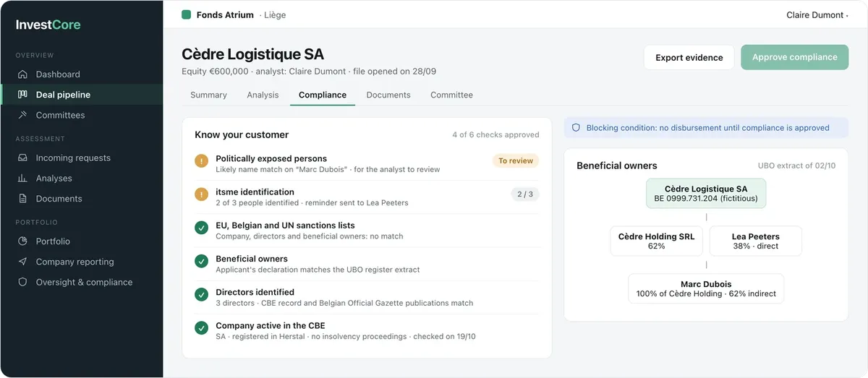
Task: Click the green Fonds Atrium square icon
Action: coord(186,14)
